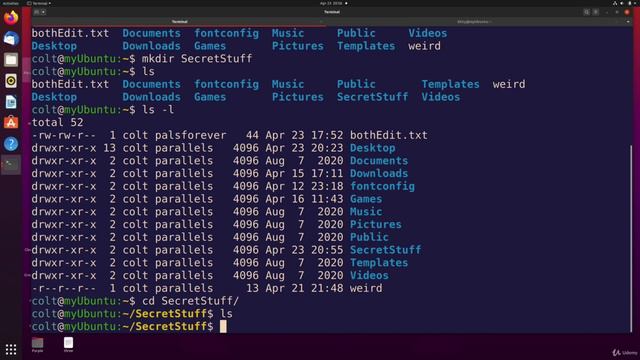The image size is (640, 360).
Task: Click 'SecretStuff' in second ls output
Action: point(372,97)
